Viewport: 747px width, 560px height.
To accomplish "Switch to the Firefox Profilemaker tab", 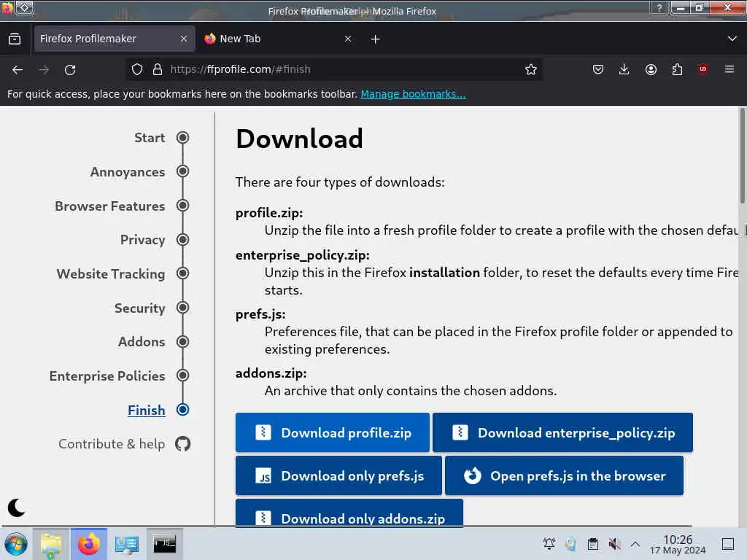I will point(115,39).
